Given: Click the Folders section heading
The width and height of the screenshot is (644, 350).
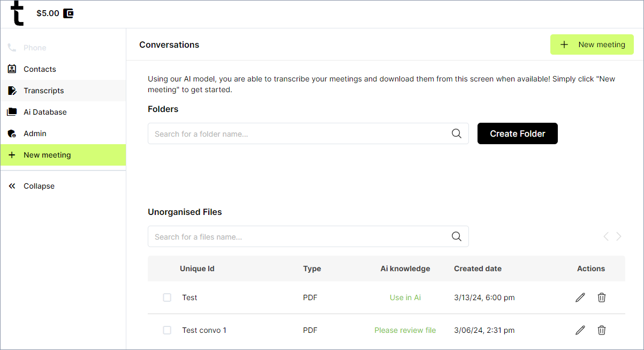Looking at the screenshot, I should (163, 109).
